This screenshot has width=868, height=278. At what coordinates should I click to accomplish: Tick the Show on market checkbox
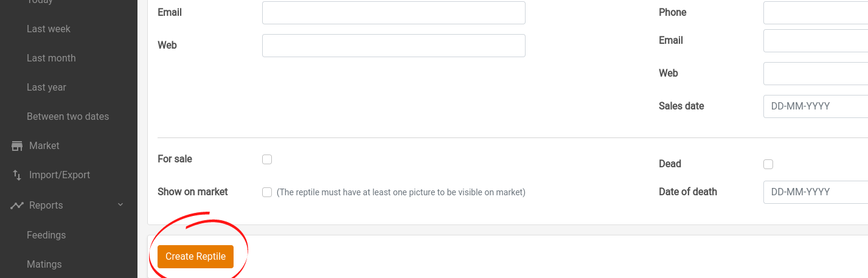tap(267, 192)
